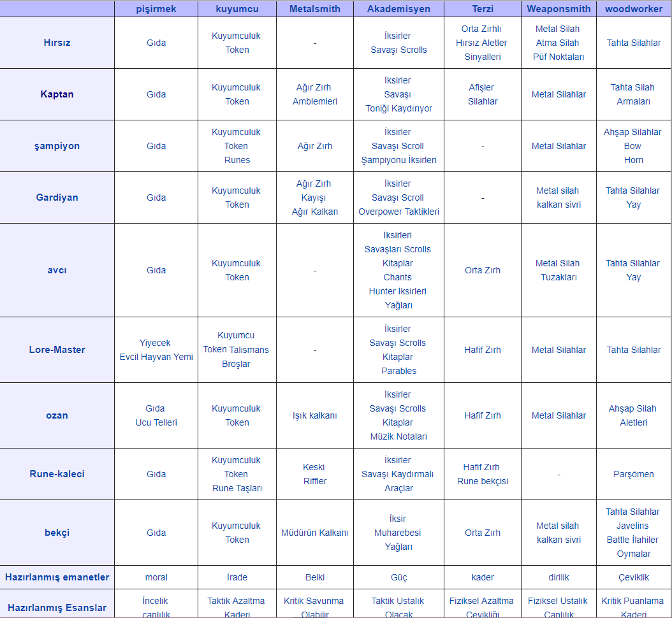
Task: Click Atma Silah under Weaponsmith
Action: point(558,43)
